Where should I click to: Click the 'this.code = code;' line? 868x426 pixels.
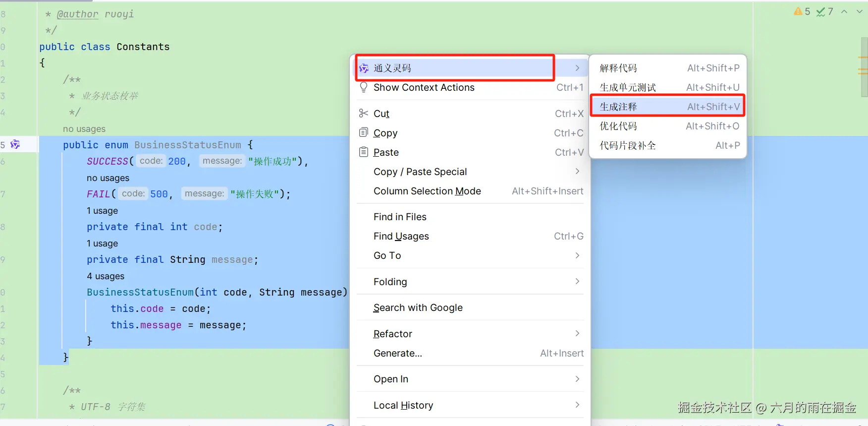[x=161, y=308]
